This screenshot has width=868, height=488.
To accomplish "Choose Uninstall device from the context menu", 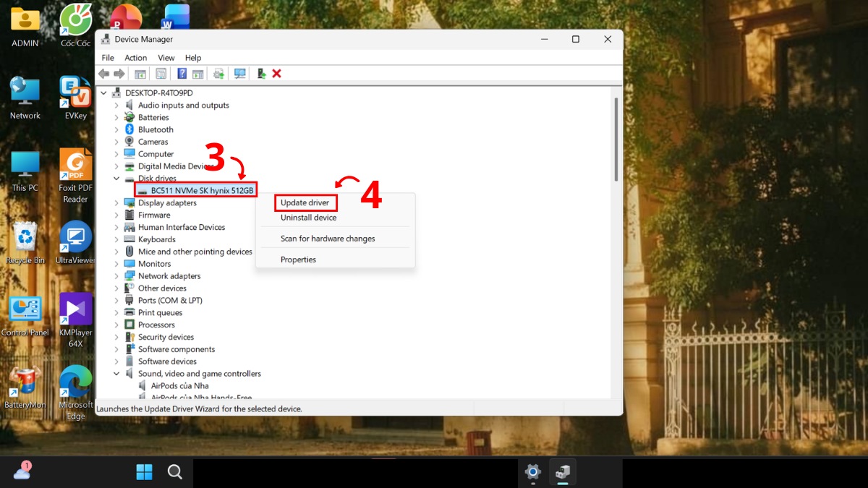I will pyautogui.click(x=309, y=218).
